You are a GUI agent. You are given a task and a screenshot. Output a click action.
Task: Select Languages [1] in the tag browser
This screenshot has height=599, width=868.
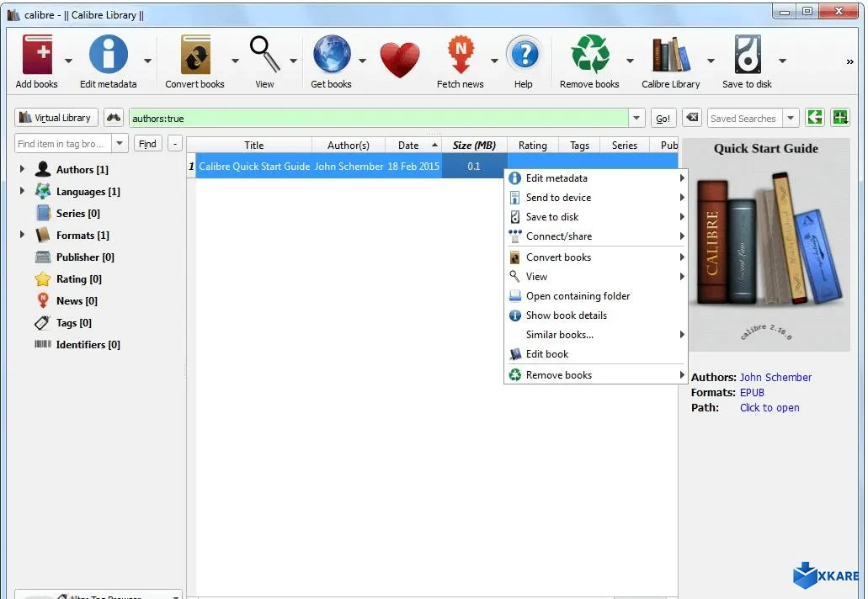point(88,191)
